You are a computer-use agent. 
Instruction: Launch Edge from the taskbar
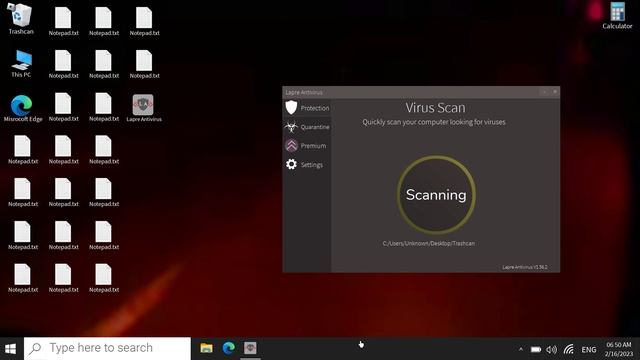pos(229,348)
